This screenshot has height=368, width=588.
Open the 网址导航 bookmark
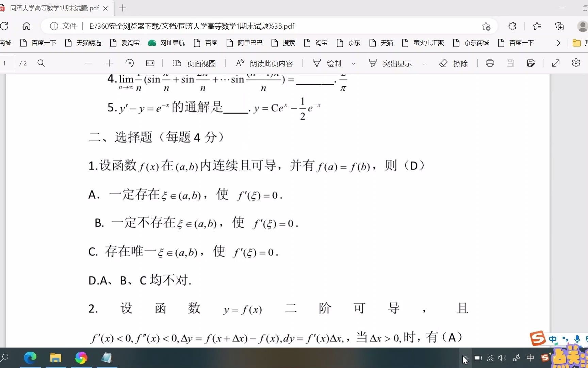(x=166, y=43)
